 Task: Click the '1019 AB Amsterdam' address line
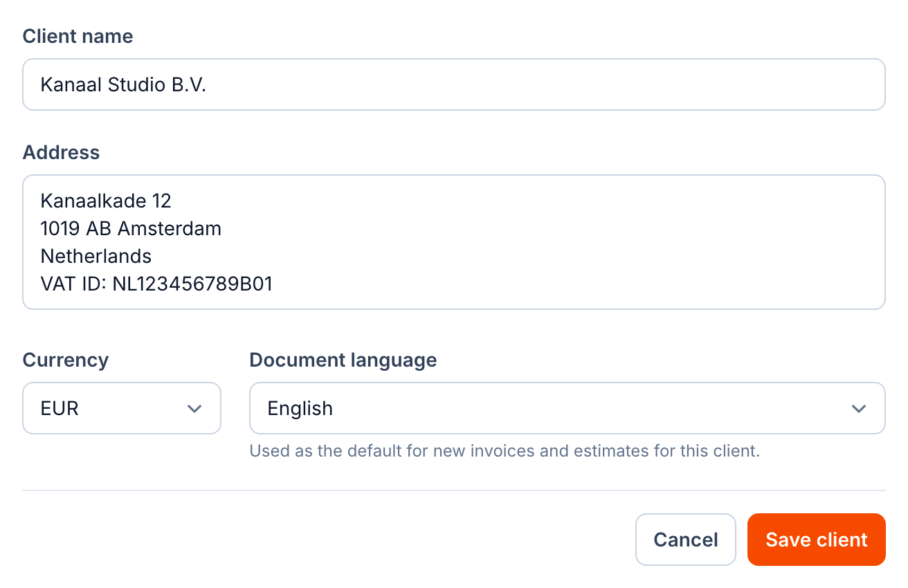tap(131, 228)
